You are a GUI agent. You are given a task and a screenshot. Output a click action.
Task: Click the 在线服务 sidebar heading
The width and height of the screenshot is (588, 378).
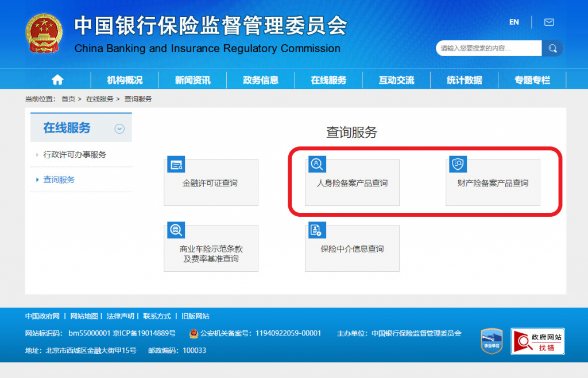tap(67, 128)
